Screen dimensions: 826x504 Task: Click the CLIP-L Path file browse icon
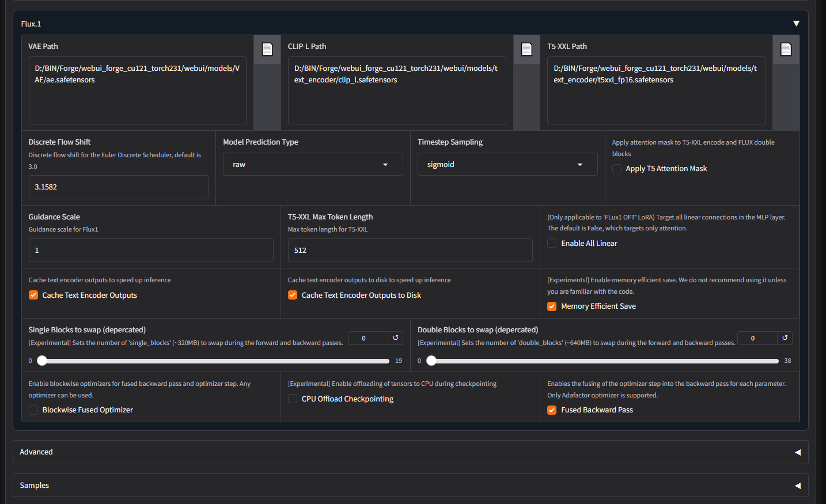pos(526,50)
